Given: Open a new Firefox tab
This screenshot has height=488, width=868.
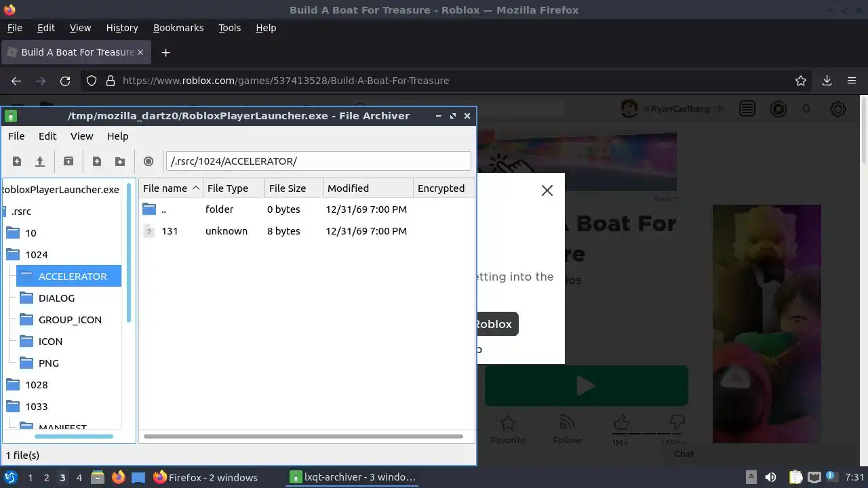Looking at the screenshot, I should tap(165, 52).
